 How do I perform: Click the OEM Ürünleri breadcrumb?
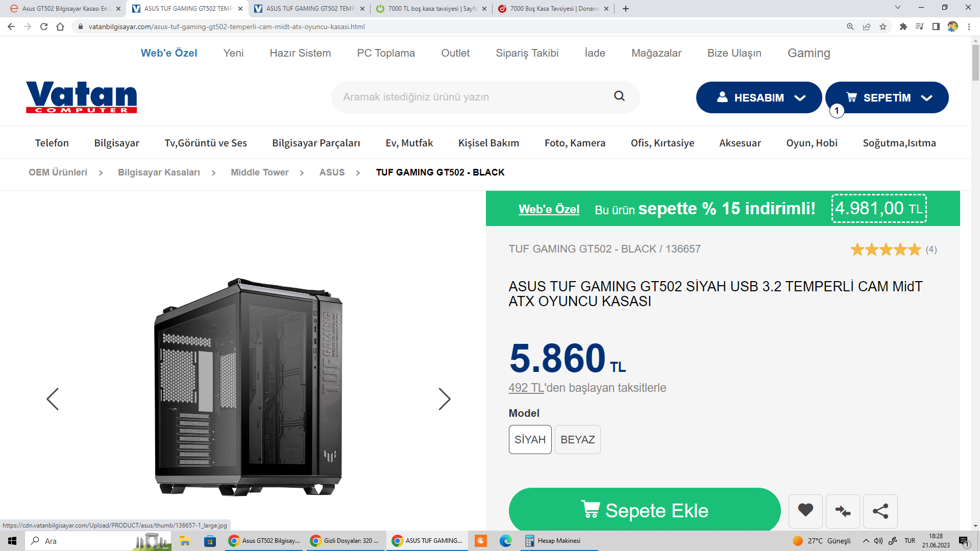[58, 172]
